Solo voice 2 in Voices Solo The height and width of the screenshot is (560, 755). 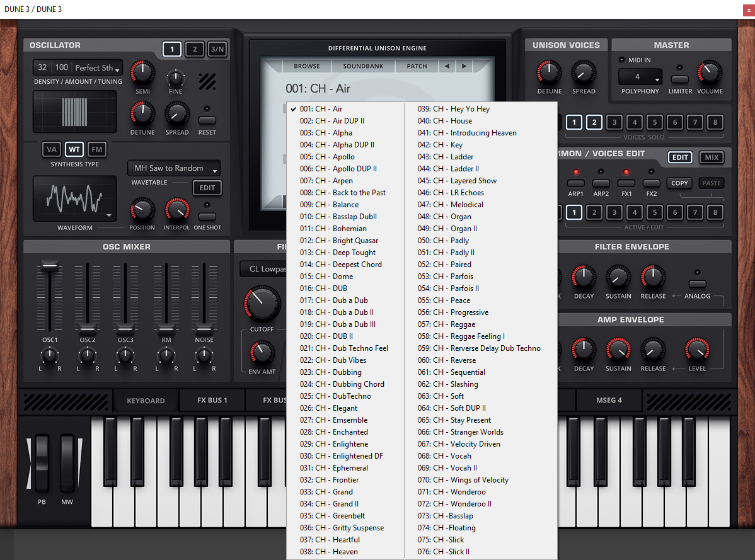(x=594, y=122)
